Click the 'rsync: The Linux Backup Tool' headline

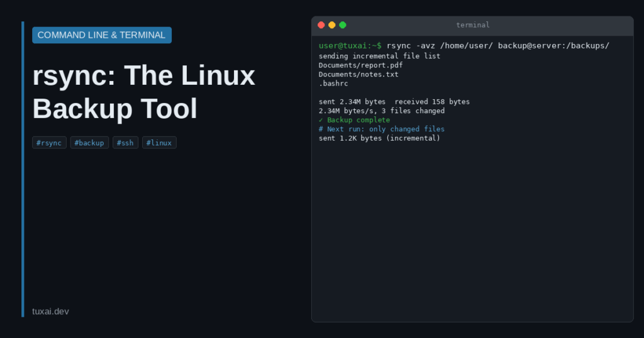point(144,92)
